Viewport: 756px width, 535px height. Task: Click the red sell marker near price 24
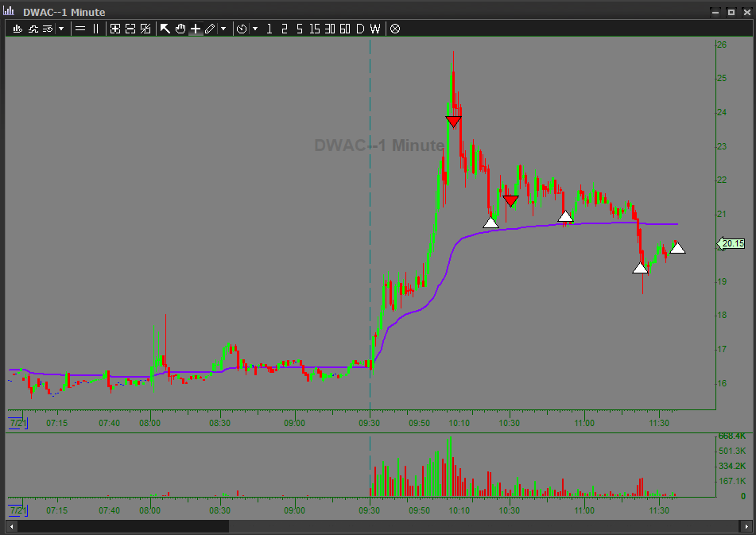(453, 121)
